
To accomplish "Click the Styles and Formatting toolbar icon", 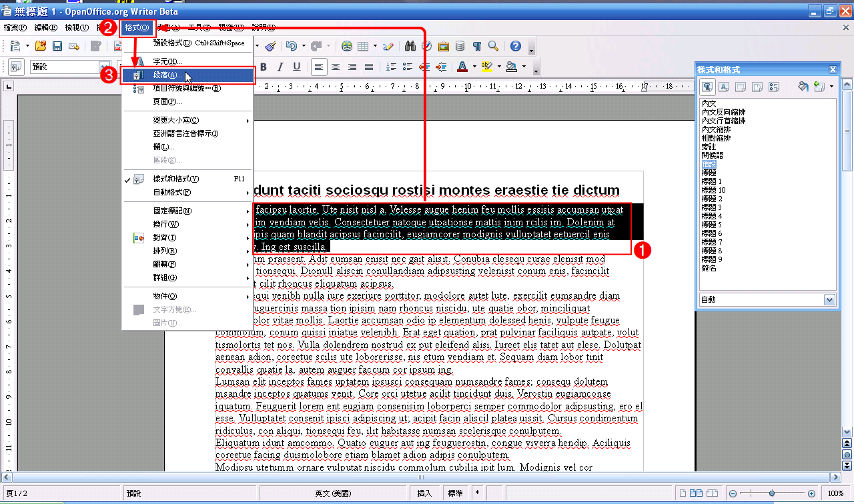I will [x=17, y=67].
